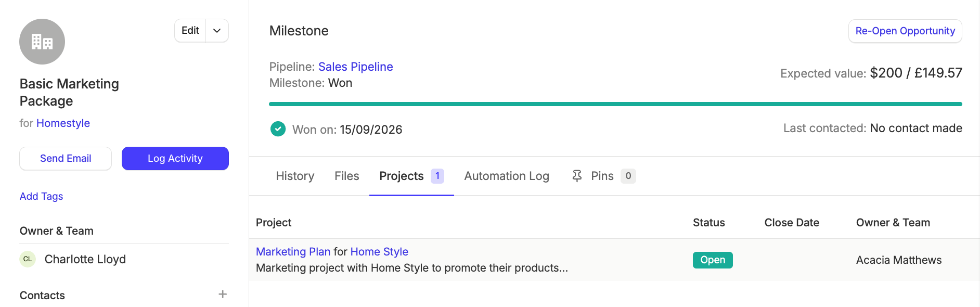Click Re-Open Opportunity button
Viewport: 980px width, 307px height.
tap(905, 31)
